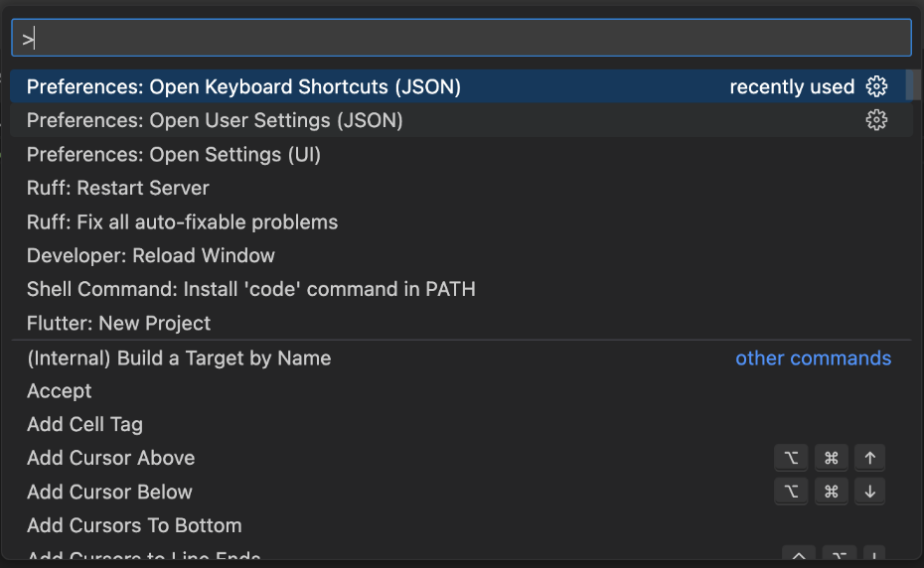Select Preferences: Open User Settings (JSON)
The height and width of the screenshot is (568, 924).
215,120
